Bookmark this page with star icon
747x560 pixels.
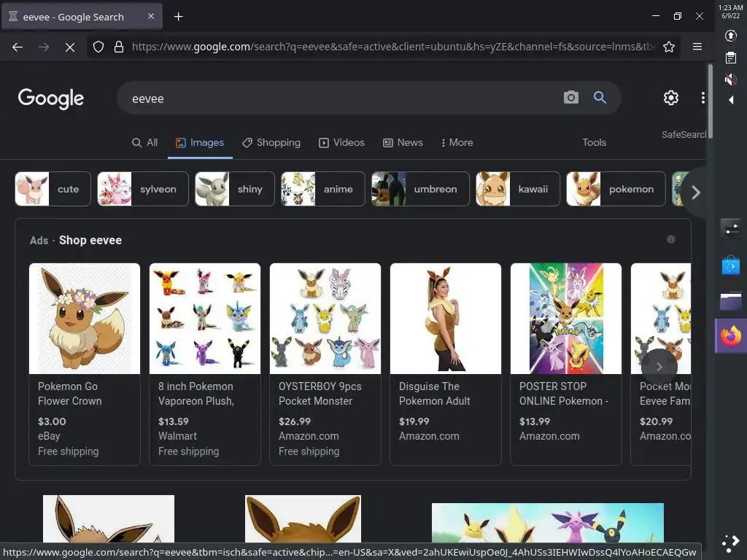[669, 47]
